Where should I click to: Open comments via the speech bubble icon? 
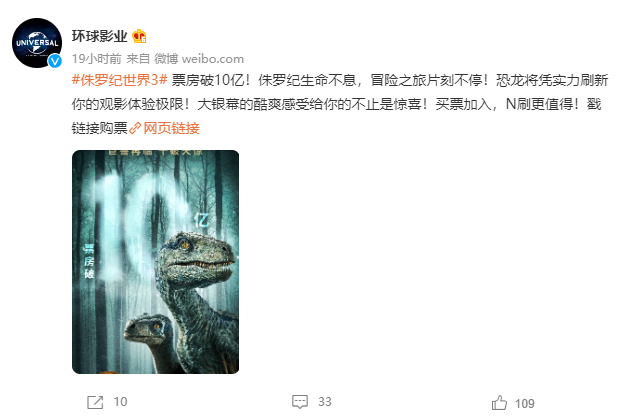coord(300,401)
